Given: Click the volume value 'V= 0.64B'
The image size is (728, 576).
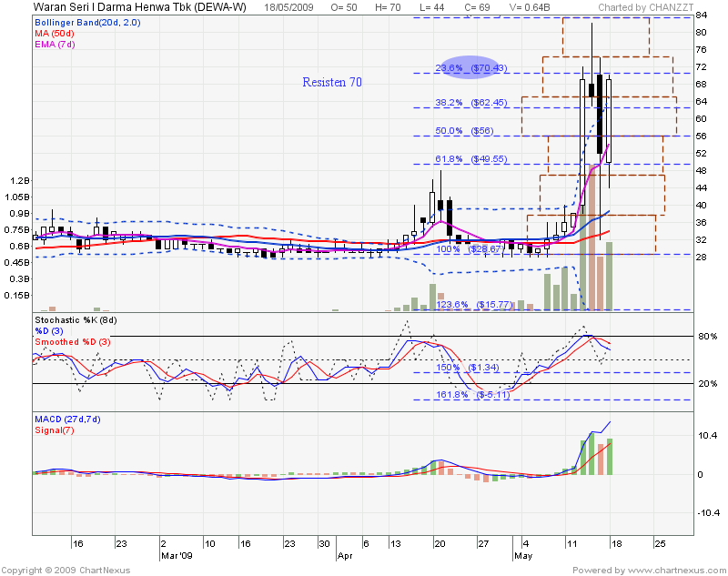Looking at the screenshot, I should pos(530,7).
